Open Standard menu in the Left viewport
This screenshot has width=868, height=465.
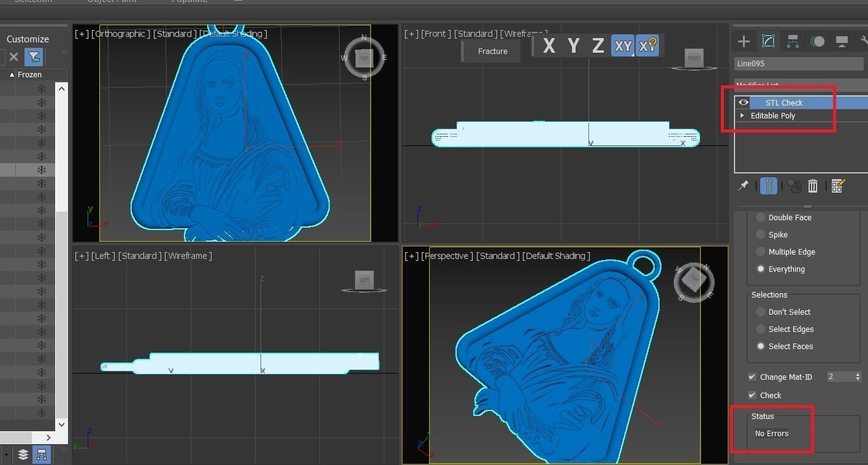(139, 256)
